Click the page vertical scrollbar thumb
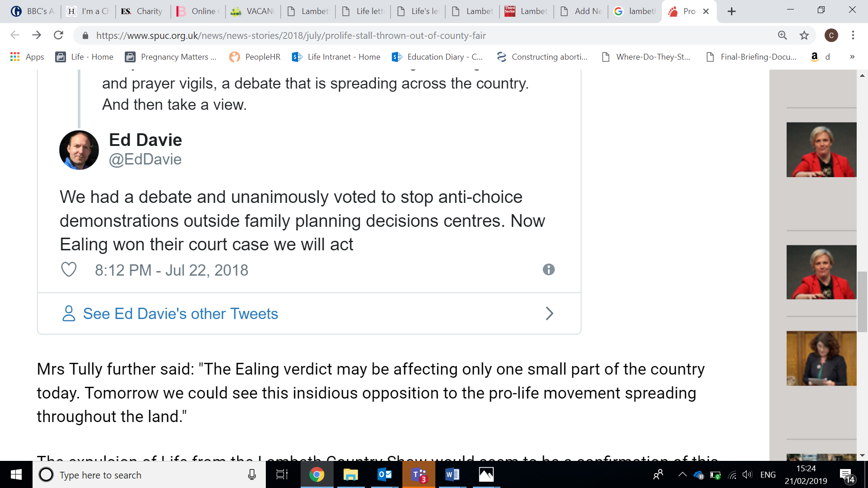 862,302
